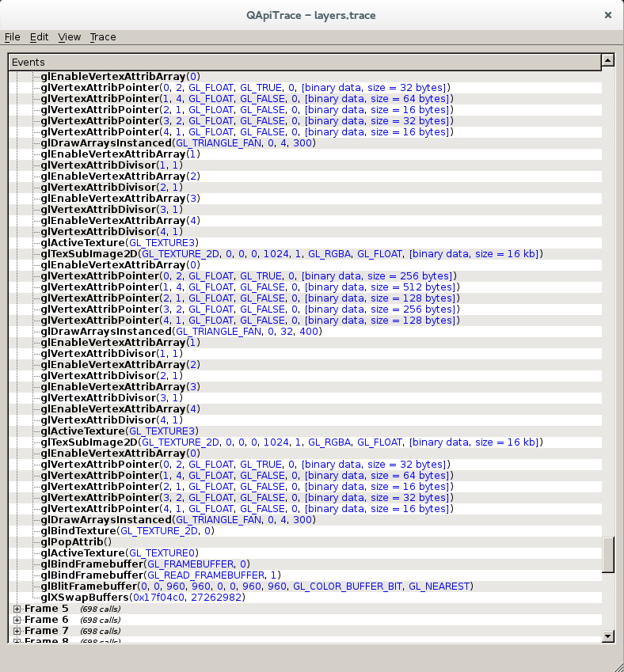
Task: Select the glBlitFramebuffer call row
Action: pyautogui.click(x=257, y=587)
